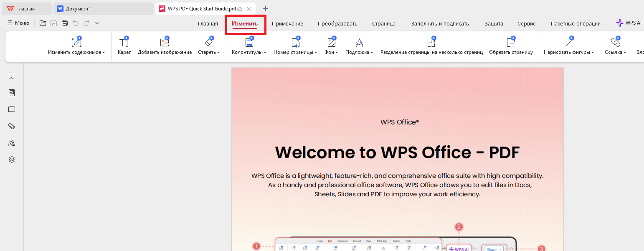Screen dimensions: 644x251
Task: Open the Добавить изображение tool
Action: click(165, 45)
